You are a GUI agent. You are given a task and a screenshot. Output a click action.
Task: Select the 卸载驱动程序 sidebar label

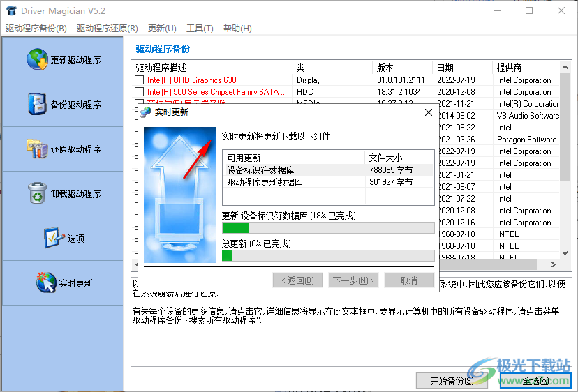(x=75, y=194)
